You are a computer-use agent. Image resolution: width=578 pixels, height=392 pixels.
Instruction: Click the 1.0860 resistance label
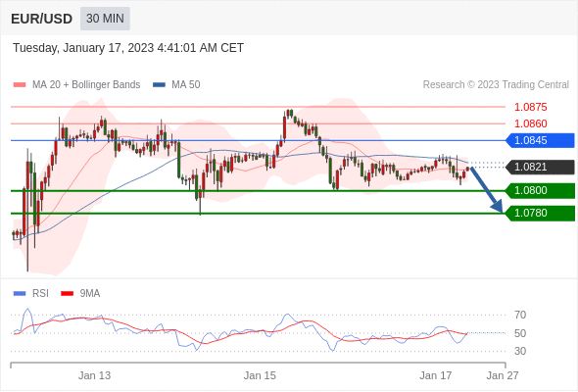[x=530, y=123]
